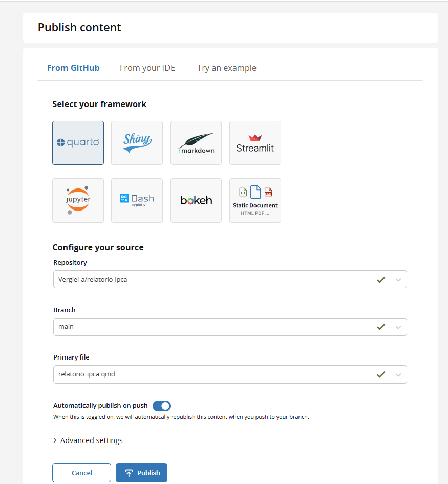
Task: Choose the Shiny framework tile
Action: [137, 143]
